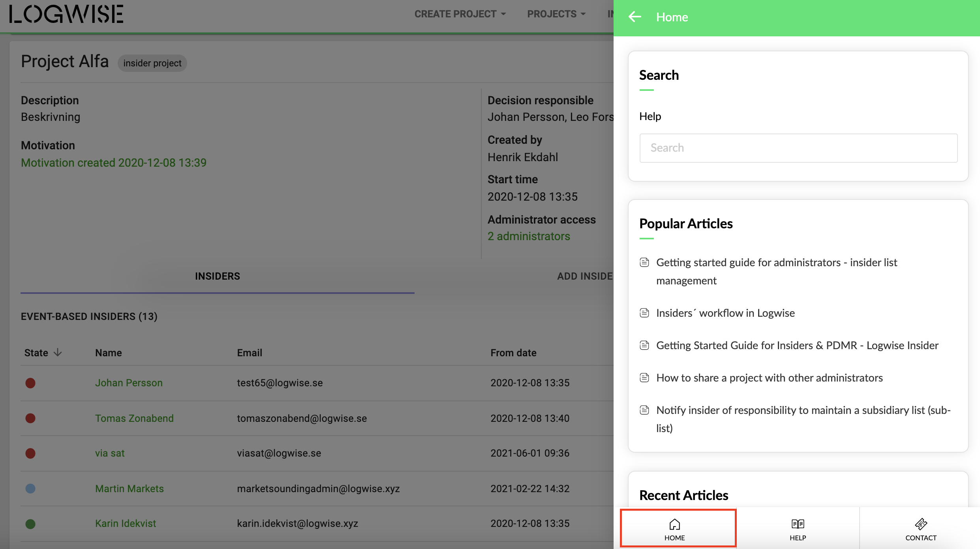980x549 pixels.
Task: Click email tomaszonabend@logwise.se
Action: [x=302, y=418]
